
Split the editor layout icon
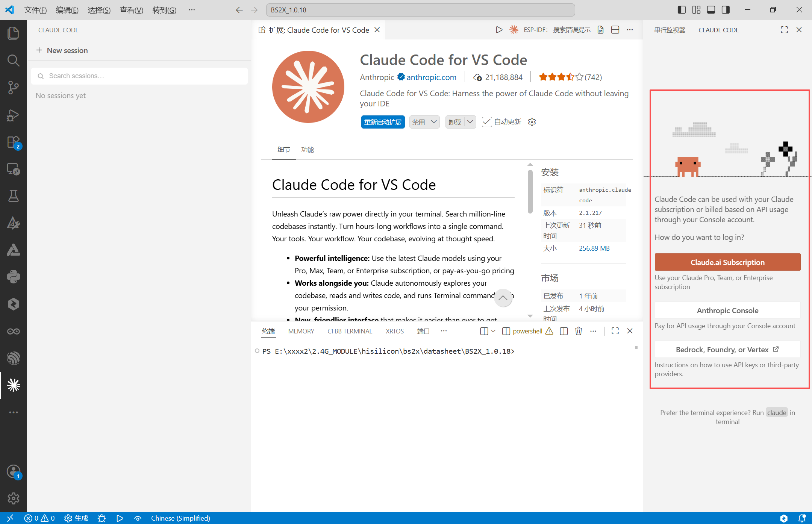[615, 30]
